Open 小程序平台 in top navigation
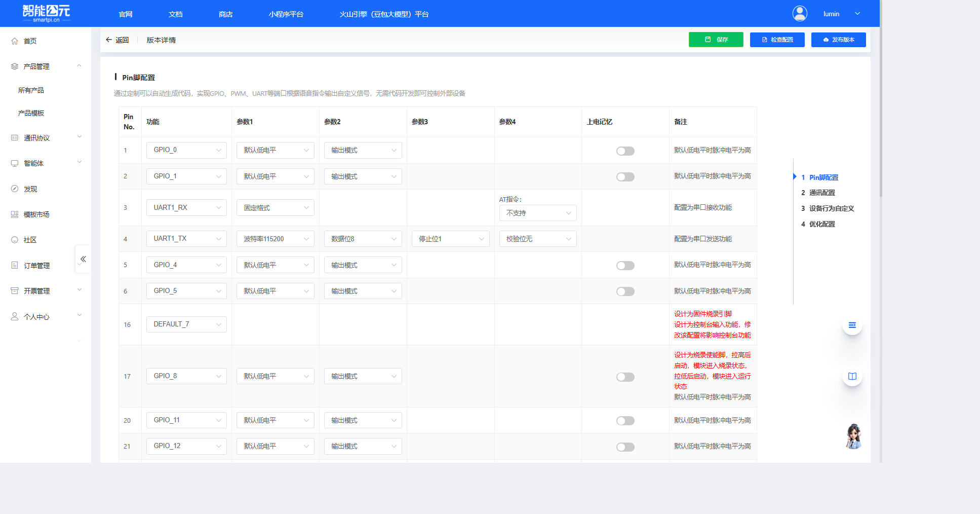This screenshot has height=514, width=980. [286, 14]
